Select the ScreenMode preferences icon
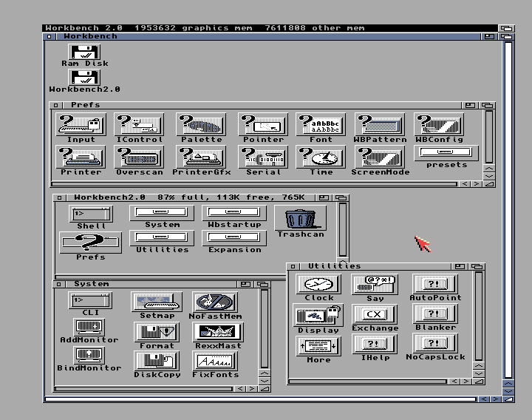Screen dimensions: 532x420 [380, 157]
